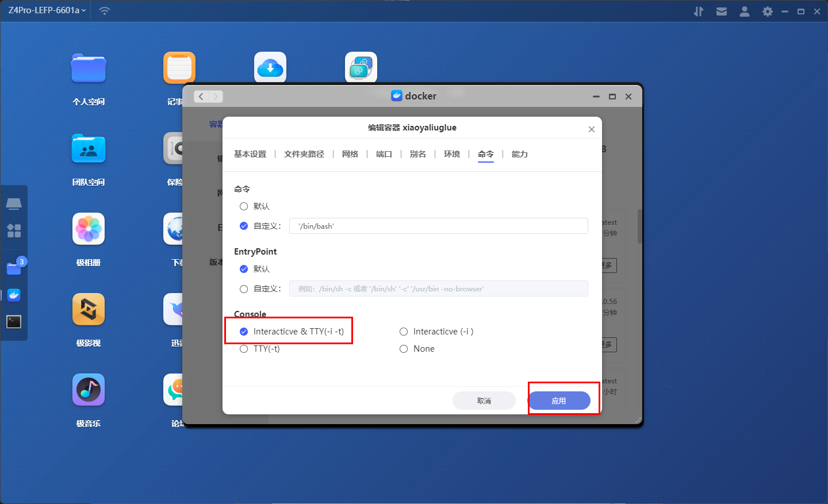Screen dimensions: 828x504
Task: Expand the Z4Pro-LEFP-6601a device dropdown
Action: click(47, 10)
